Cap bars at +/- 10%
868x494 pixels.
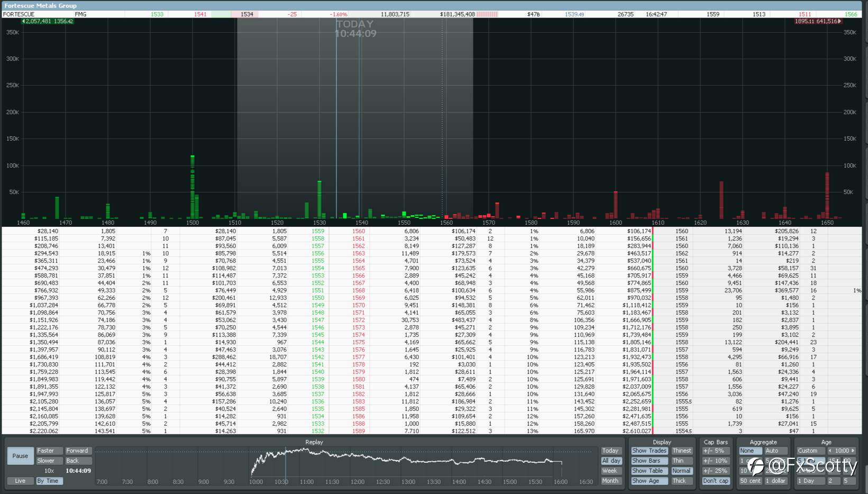click(716, 461)
